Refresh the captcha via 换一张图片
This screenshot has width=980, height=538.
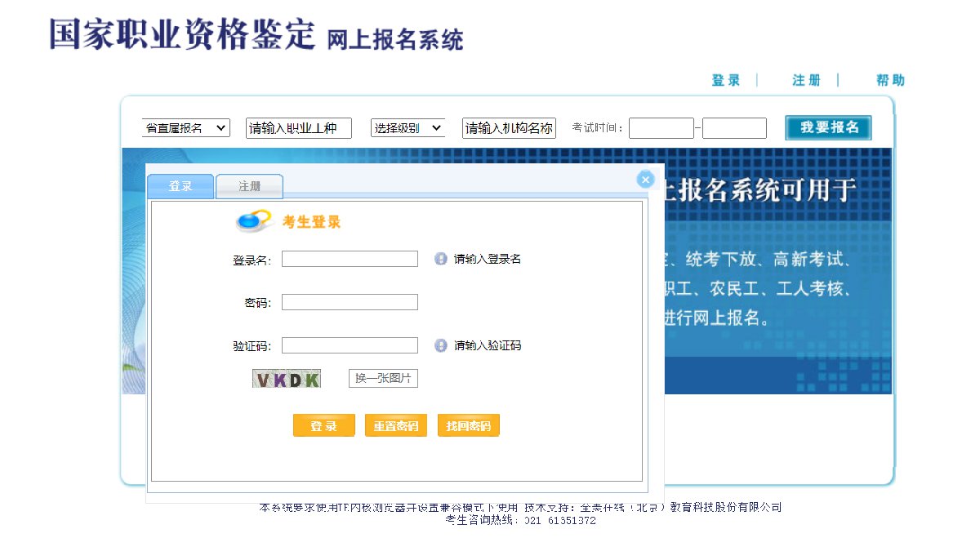(x=383, y=379)
